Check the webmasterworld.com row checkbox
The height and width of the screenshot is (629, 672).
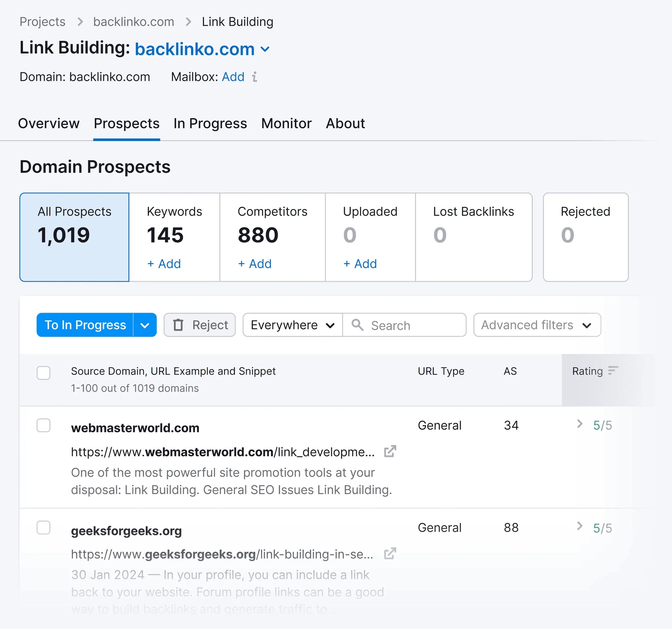[x=44, y=425]
